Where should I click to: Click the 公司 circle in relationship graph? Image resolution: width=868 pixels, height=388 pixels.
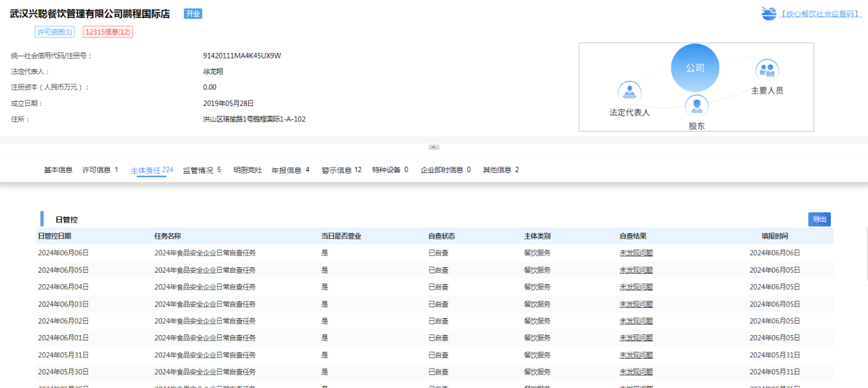694,68
